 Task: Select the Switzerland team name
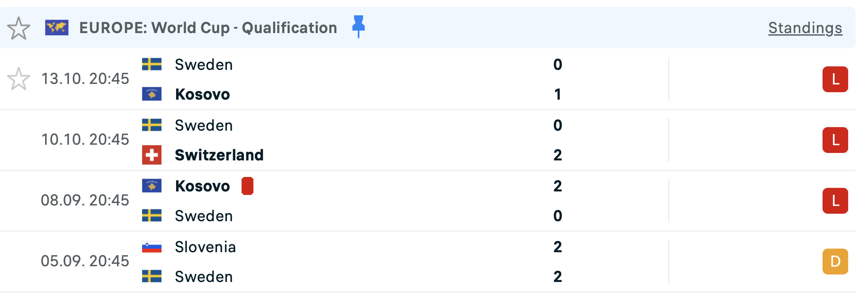click(x=219, y=155)
